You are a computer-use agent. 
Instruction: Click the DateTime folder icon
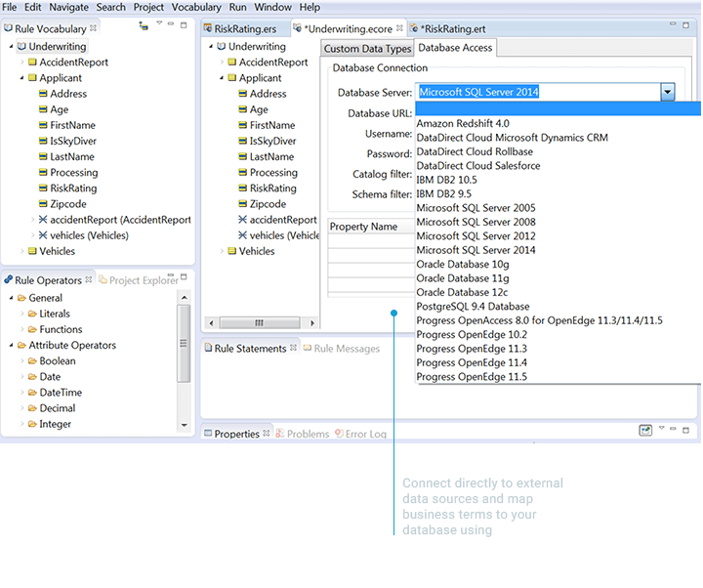(x=32, y=393)
